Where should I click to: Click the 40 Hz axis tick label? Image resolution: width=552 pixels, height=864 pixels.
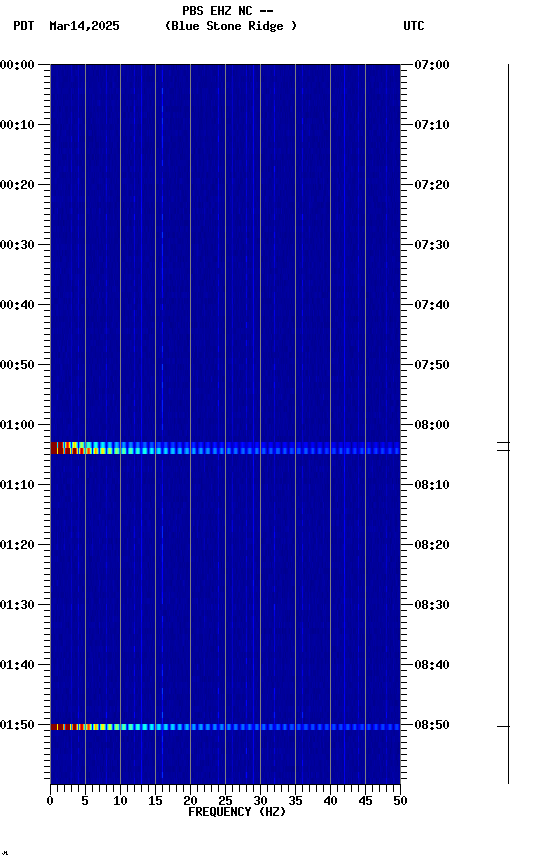pos(330,801)
